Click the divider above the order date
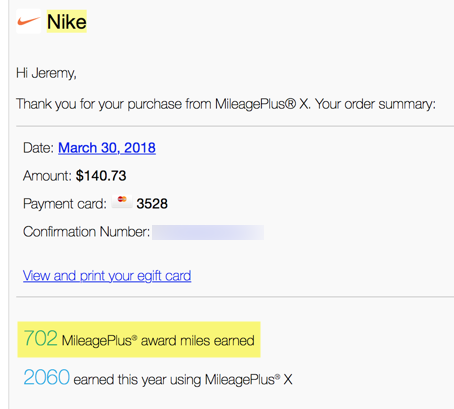Image resolution: width=454 pixels, height=409 pixels. point(235,126)
